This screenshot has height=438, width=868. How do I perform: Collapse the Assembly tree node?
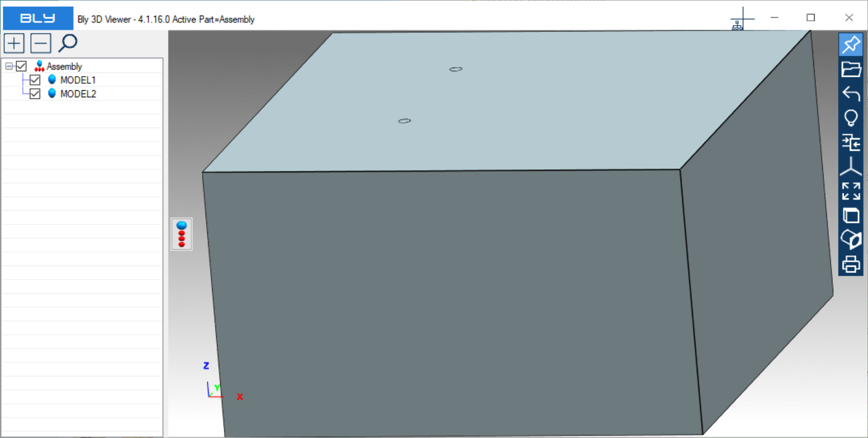click(9, 66)
